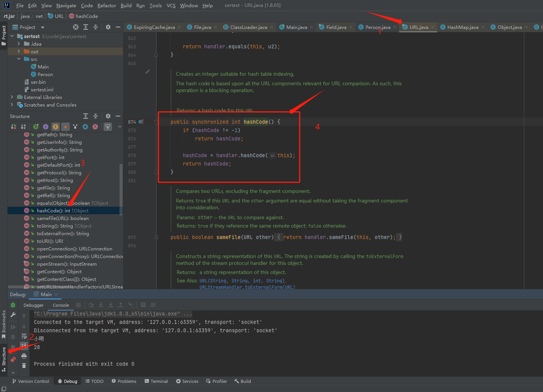The height and width of the screenshot is (392, 543).
Task: Select hashCode(): int in Structure list
Action: point(65,210)
